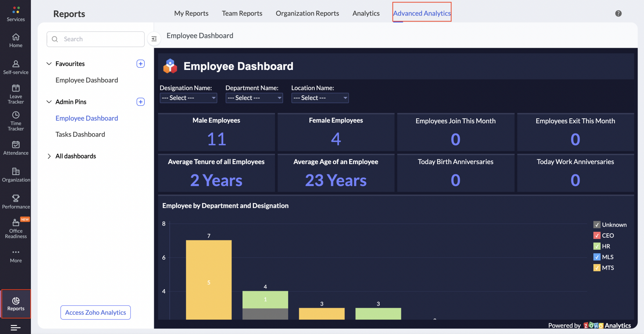Open Reports module in sidebar

point(16,304)
